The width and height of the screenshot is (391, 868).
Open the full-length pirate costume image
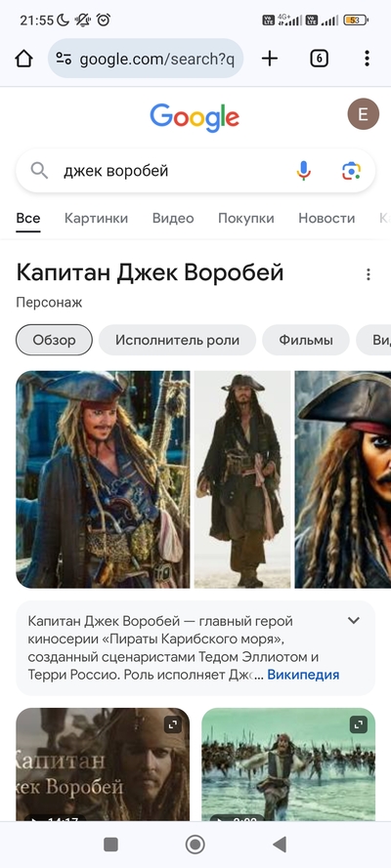coord(242,479)
